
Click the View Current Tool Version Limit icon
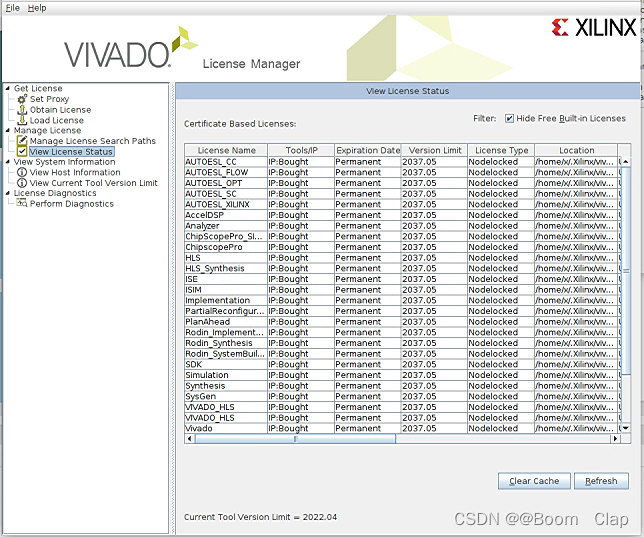pos(22,183)
